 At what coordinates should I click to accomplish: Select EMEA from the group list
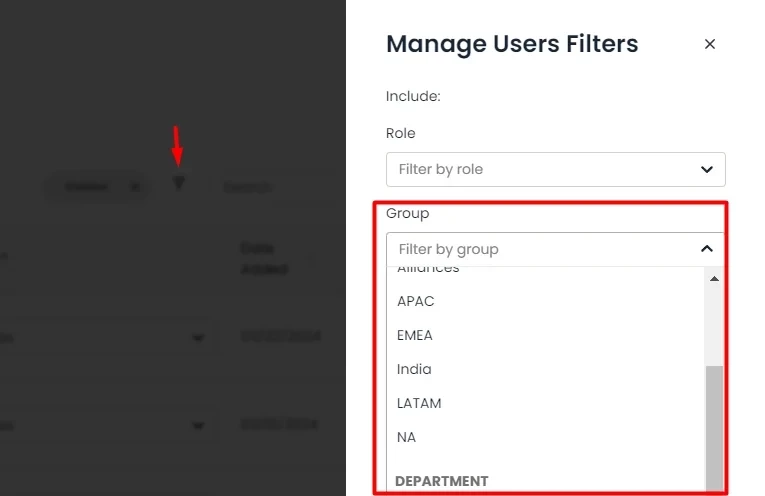415,335
